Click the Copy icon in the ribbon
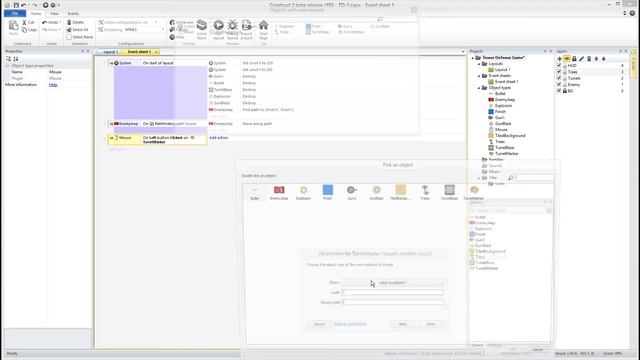The height and width of the screenshot is (360, 640). 24,30
